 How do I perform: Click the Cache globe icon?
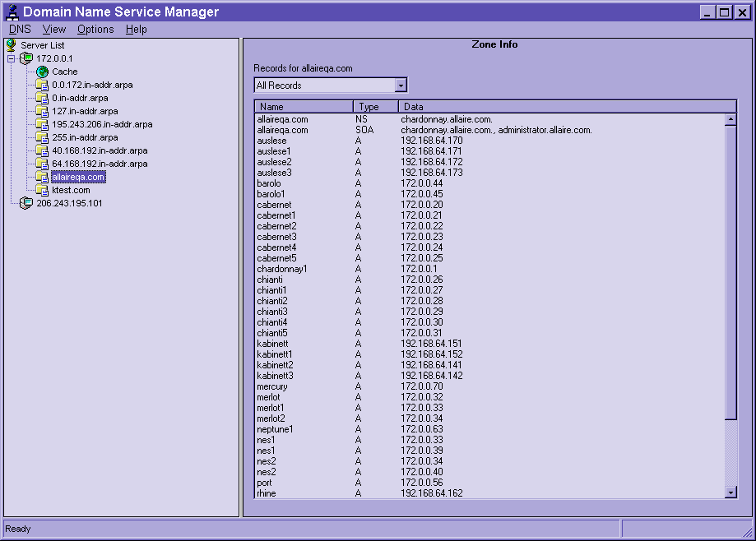click(42, 72)
